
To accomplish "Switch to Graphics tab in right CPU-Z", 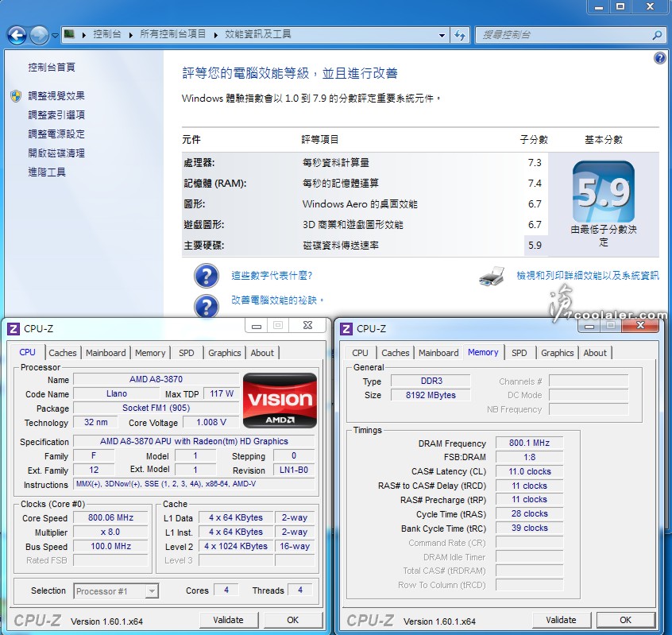I will pyautogui.click(x=557, y=353).
